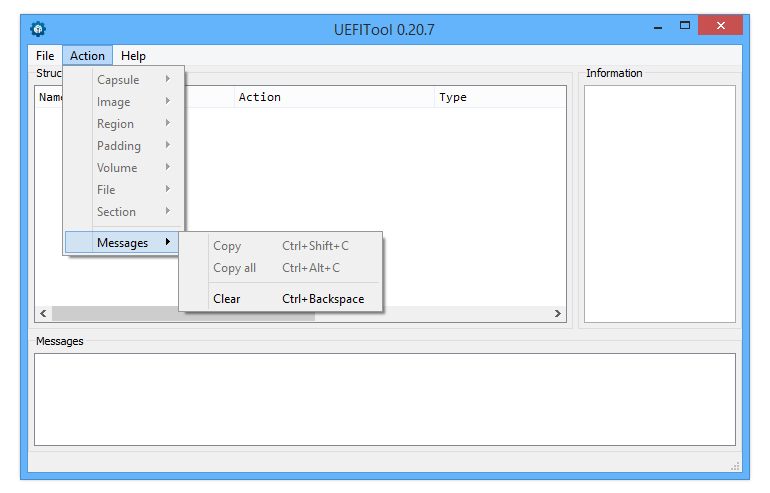The height and width of the screenshot is (493, 770).
Task: Select the Messages submenu entry
Action: (x=122, y=243)
